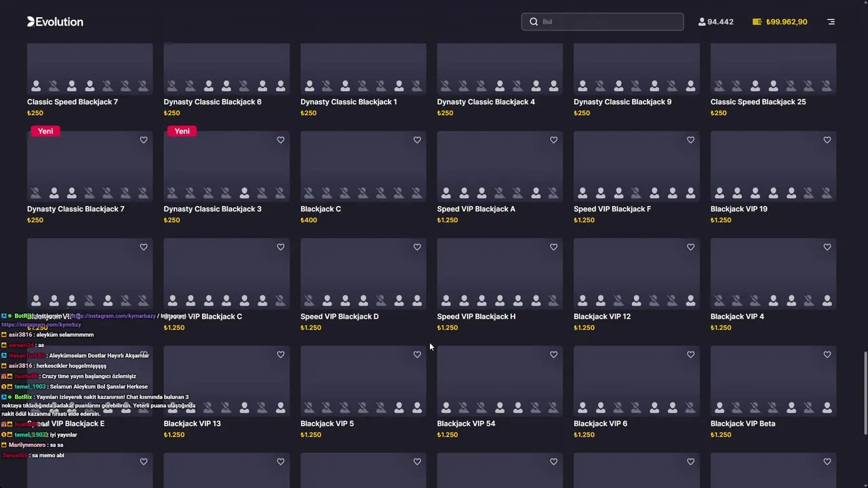
Task: Select the Blackjack VIP 54 thumbnail
Action: (x=500, y=380)
